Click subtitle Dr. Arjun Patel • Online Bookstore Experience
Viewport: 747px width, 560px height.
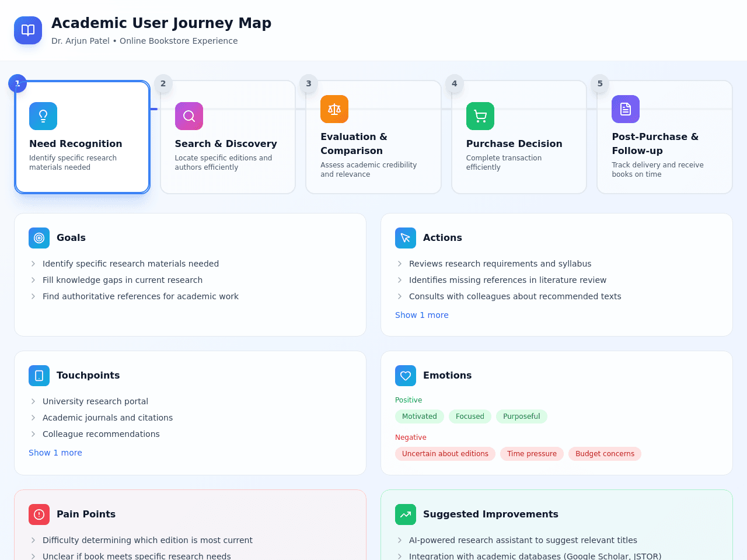144,41
